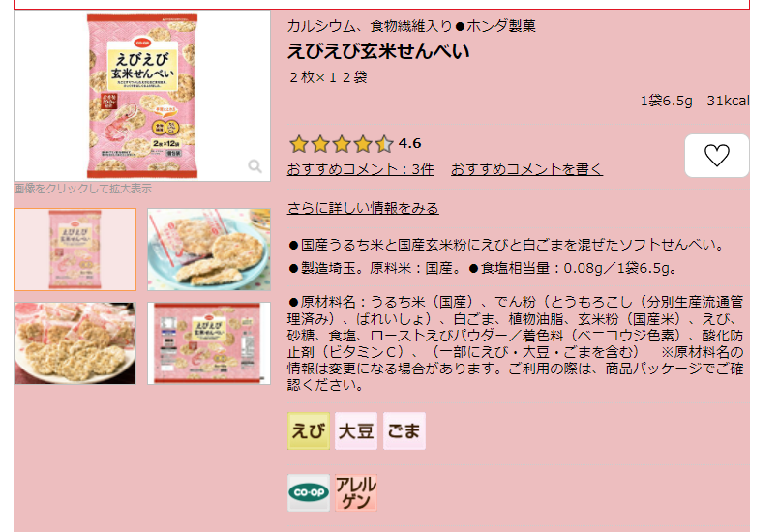Add product to favorites with heart icon

[x=716, y=156]
